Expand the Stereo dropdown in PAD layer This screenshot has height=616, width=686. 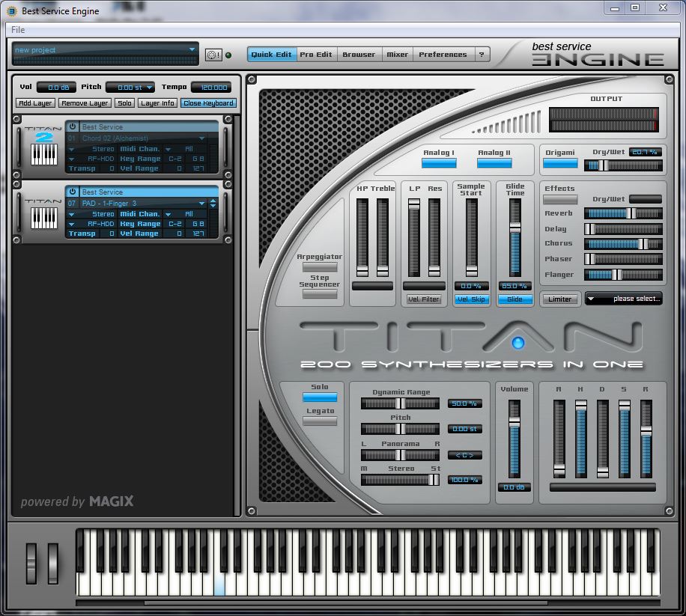click(72, 214)
